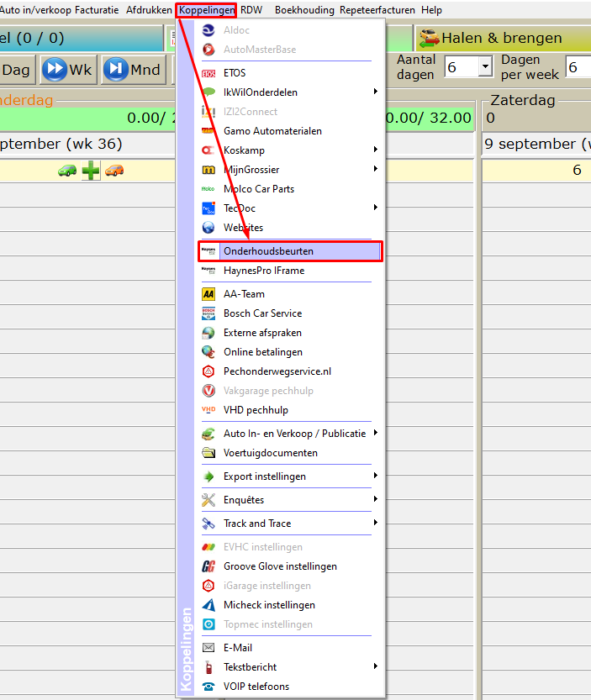This screenshot has height=700, width=591.
Task: Expand the TecDoc submenu arrow
Action: coord(375,208)
